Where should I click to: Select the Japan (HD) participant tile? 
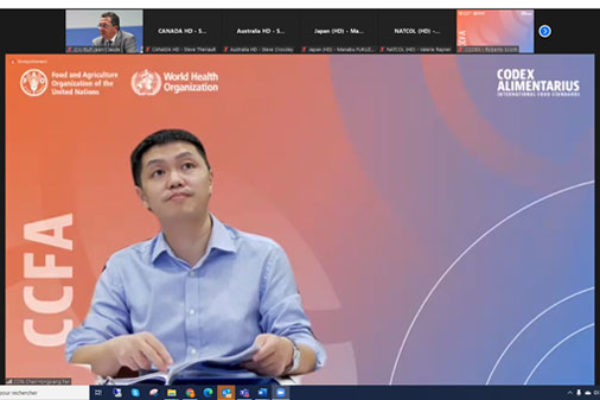click(339, 31)
